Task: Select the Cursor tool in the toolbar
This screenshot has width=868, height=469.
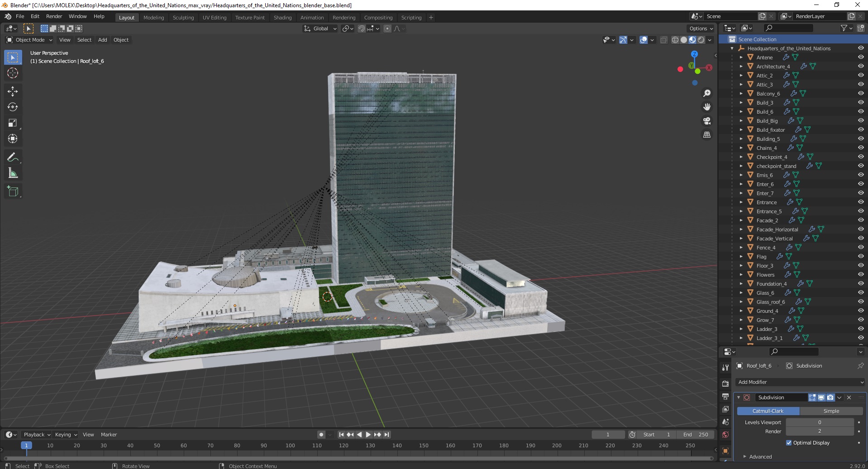Action: (x=13, y=73)
